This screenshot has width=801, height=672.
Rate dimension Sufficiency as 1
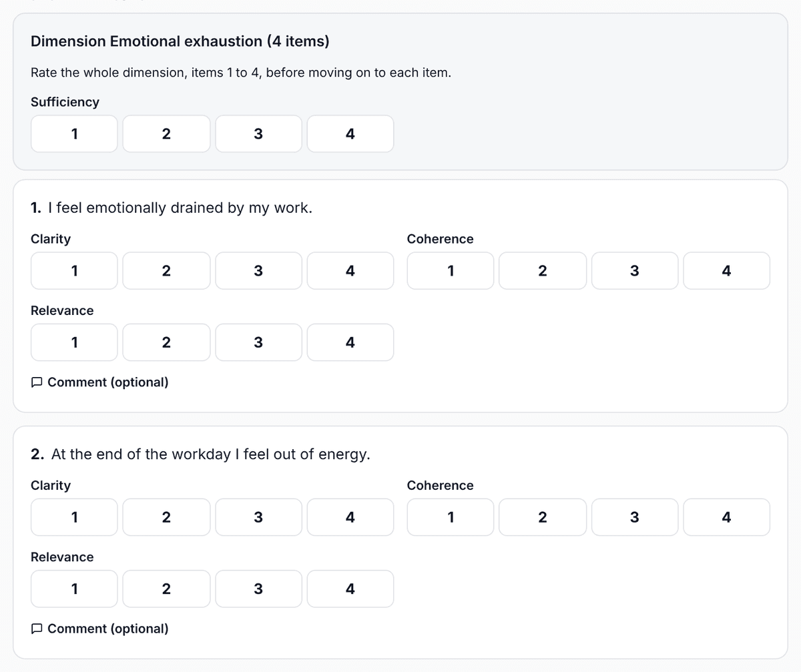click(x=74, y=133)
